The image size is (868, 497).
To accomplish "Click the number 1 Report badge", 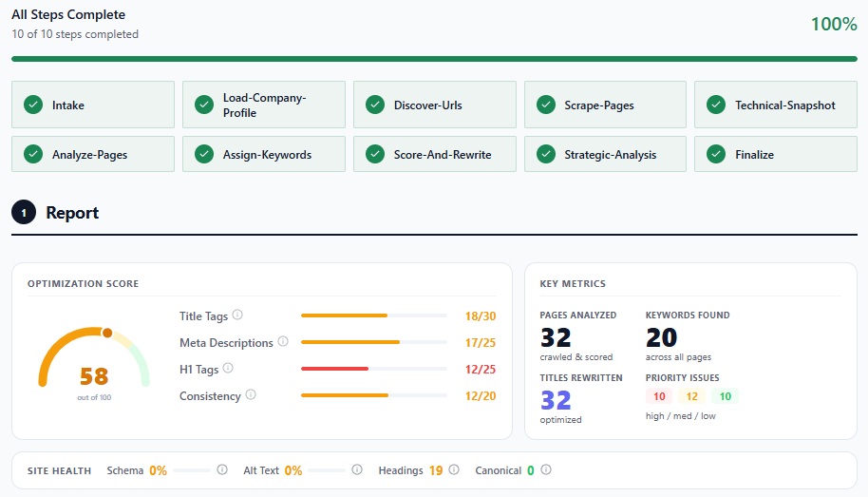I will (x=24, y=212).
